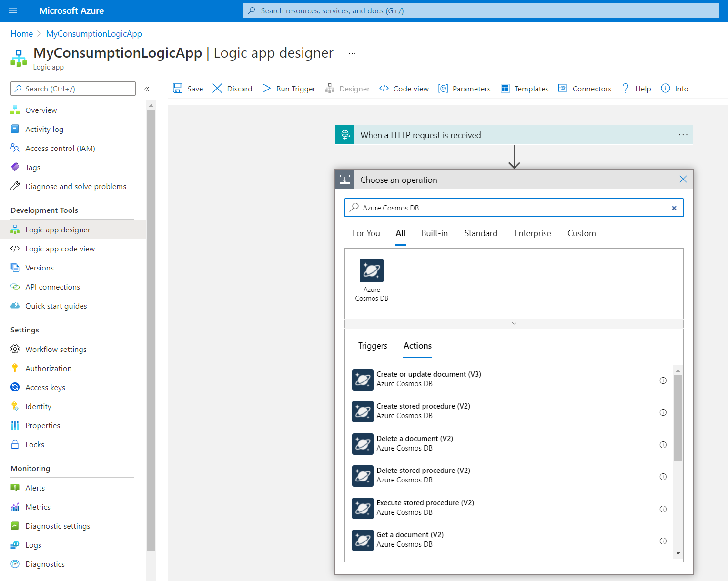Click the Help question mark icon
The width and height of the screenshot is (728, 581).
click(x=626, y=88)
